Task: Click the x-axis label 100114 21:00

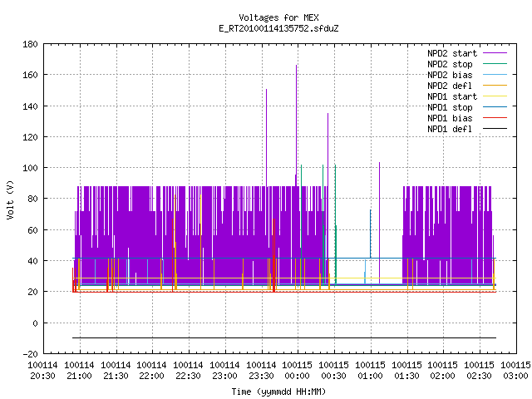Action: (80, 371)
